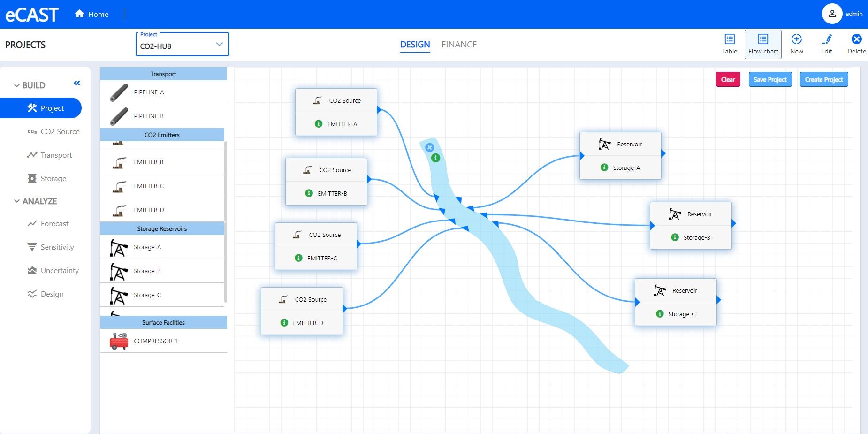868x434 pixels.
Task: Click the eCAST logo
Action: pos(31,15)
